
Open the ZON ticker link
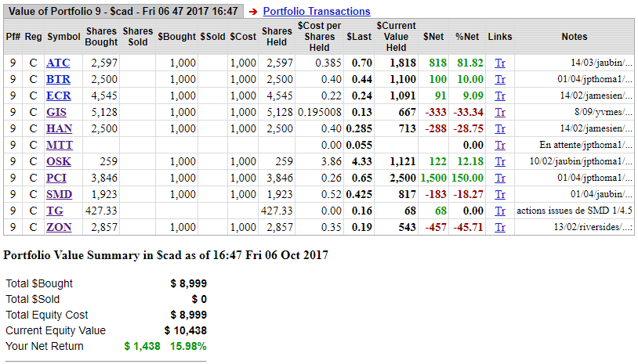click(59, 227)
